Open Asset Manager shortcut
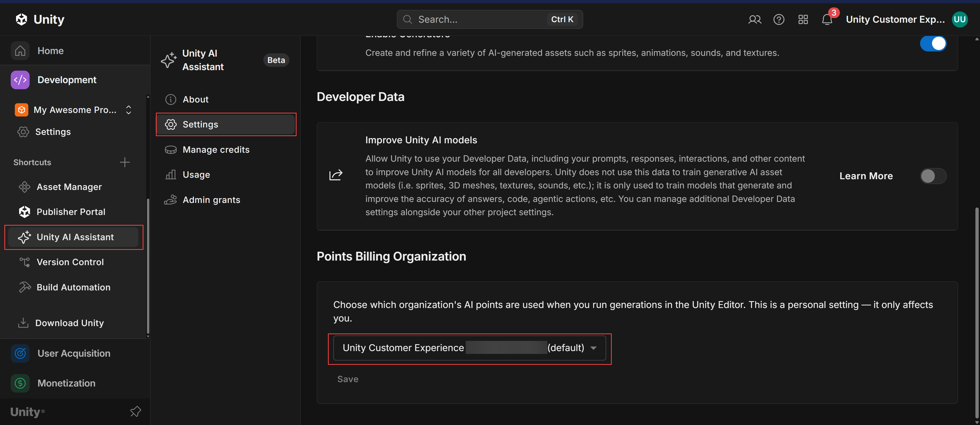The width and height of the screenshot is (980, 425). (x=73, y=187)
